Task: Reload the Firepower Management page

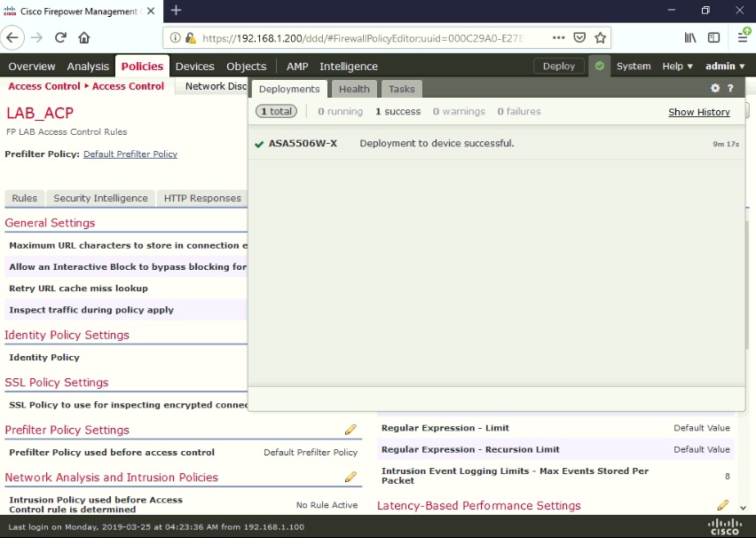Action: tap(59, 38)
